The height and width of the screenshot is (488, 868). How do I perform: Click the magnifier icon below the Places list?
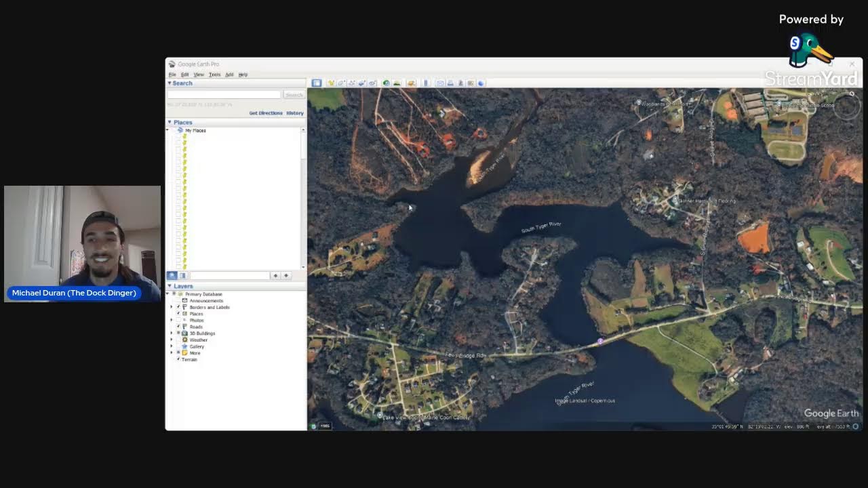click(x=172, y=276)
